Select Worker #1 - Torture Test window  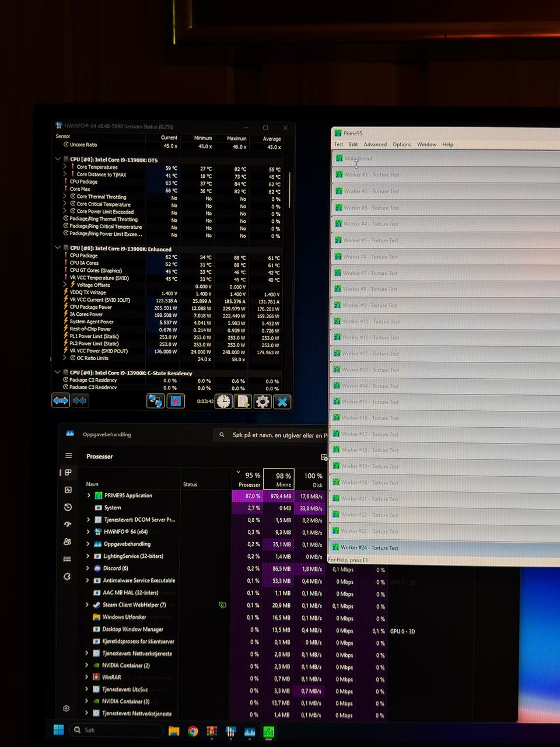coord(447,174)
